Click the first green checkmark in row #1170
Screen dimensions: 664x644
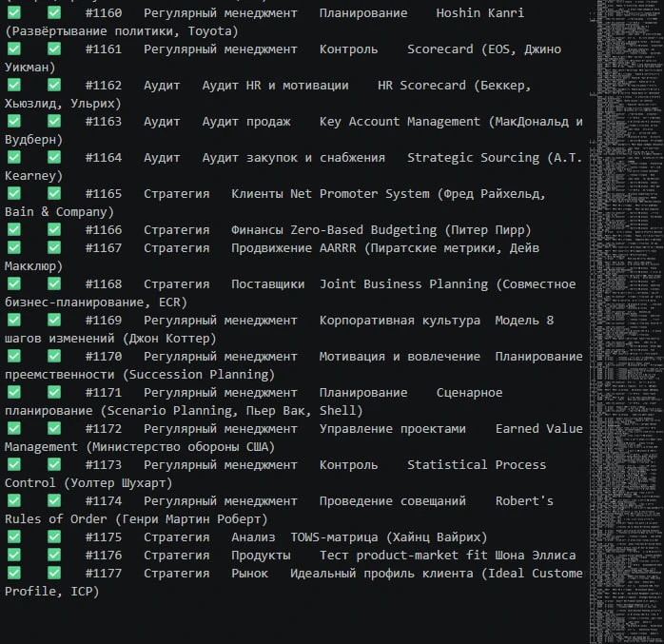point(14,356)
